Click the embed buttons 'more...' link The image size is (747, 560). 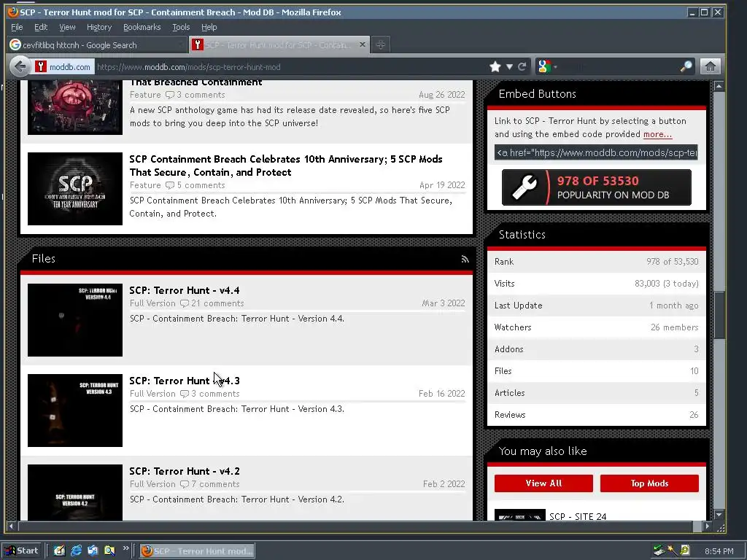coord(657,134)
